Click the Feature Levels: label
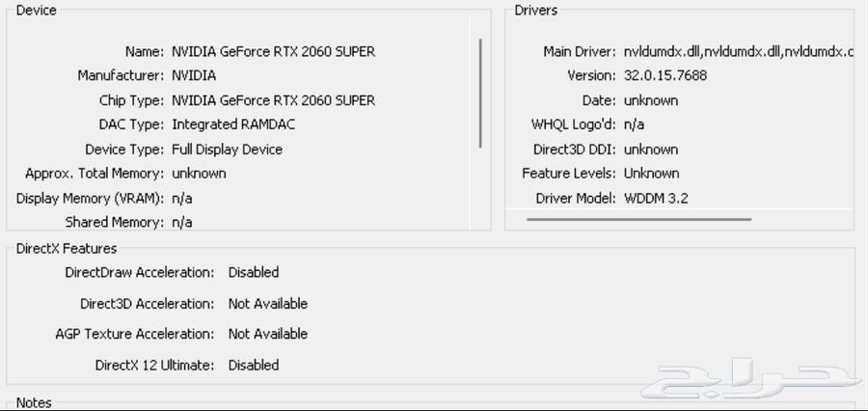868x411 pixels. (568, 174)
